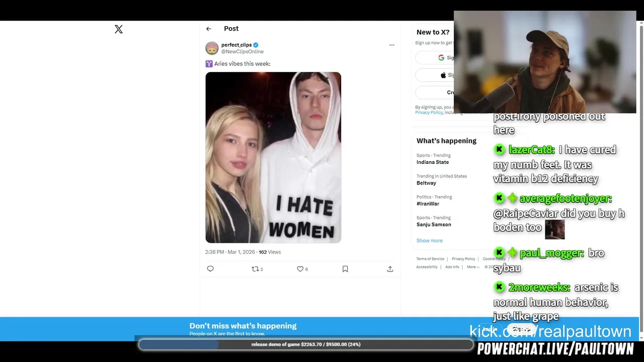Screen dimensions: 644x362
Task: Click the POWERCHAT.LIVE/PAULTOWN overlay text
Action: (x=555, y=349)
